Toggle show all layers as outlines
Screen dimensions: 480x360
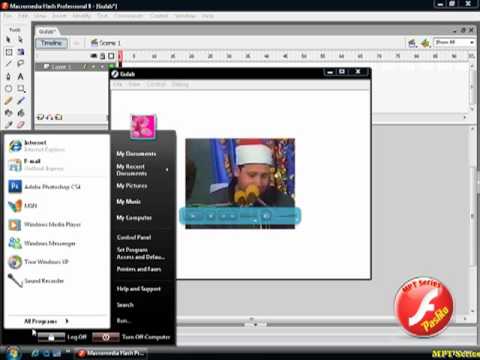[x=111, y=56]
